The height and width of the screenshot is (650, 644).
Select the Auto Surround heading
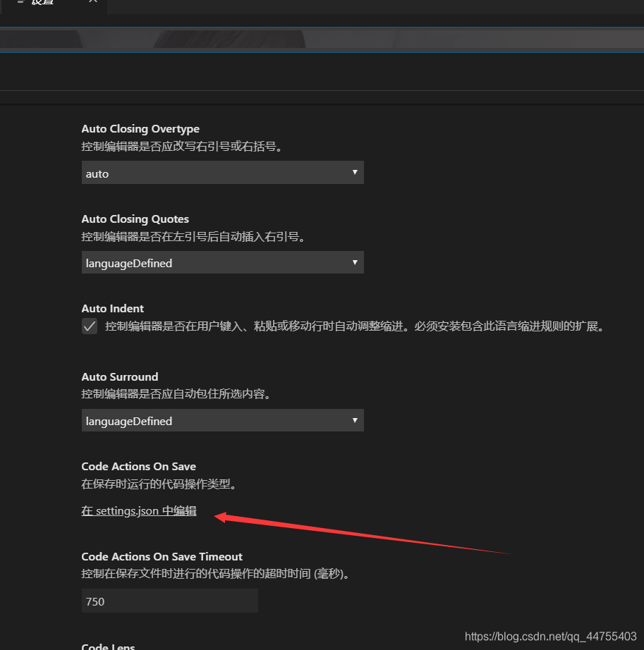(120, 377)
